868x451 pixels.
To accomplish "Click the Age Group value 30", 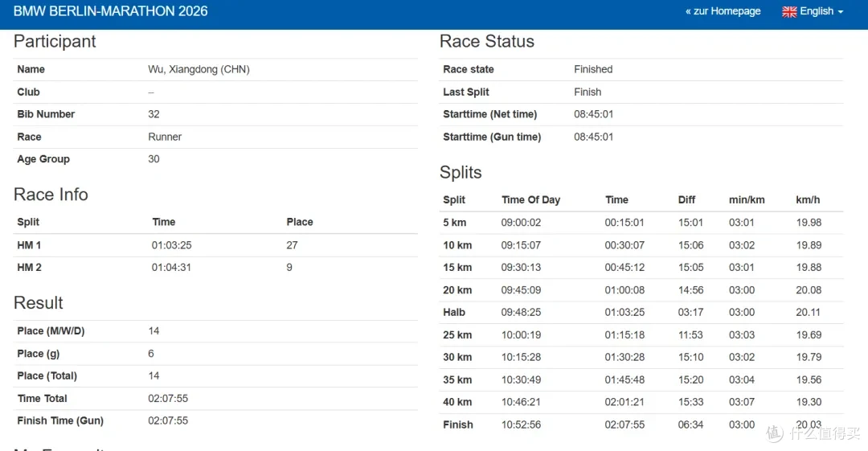I will pyautogui.click(x=154, y=159).
